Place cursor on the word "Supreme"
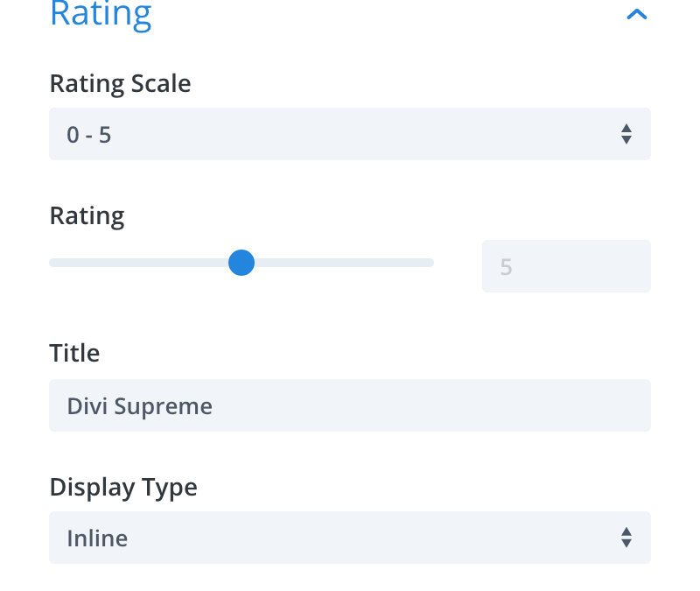The image size is (700, 591). [x=173, y=406]
